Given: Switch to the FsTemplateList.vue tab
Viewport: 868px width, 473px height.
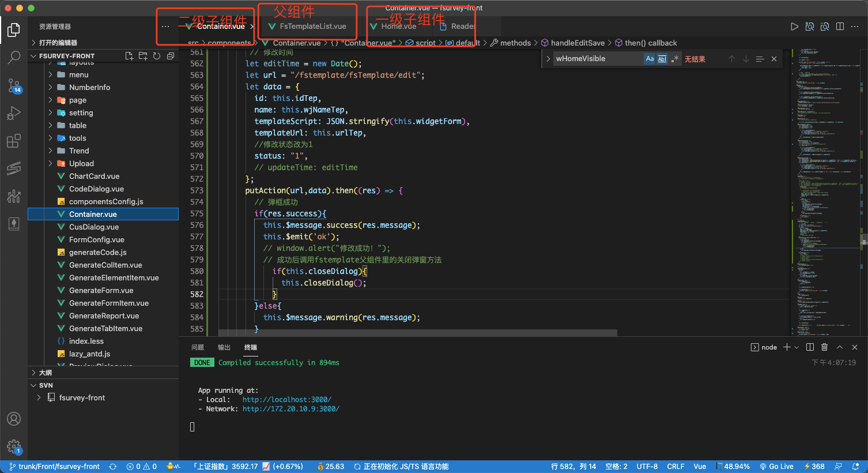Looking at the screenshot, I should 312,27.
